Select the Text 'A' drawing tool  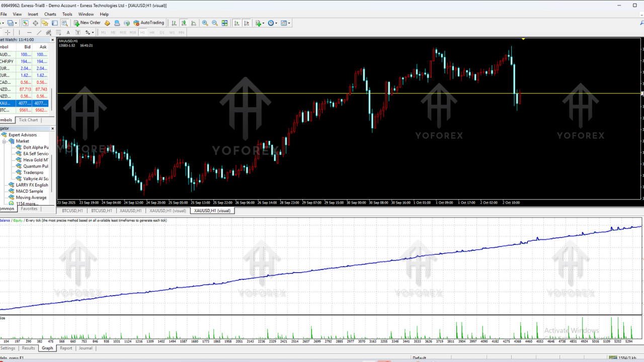pos(68,33)
